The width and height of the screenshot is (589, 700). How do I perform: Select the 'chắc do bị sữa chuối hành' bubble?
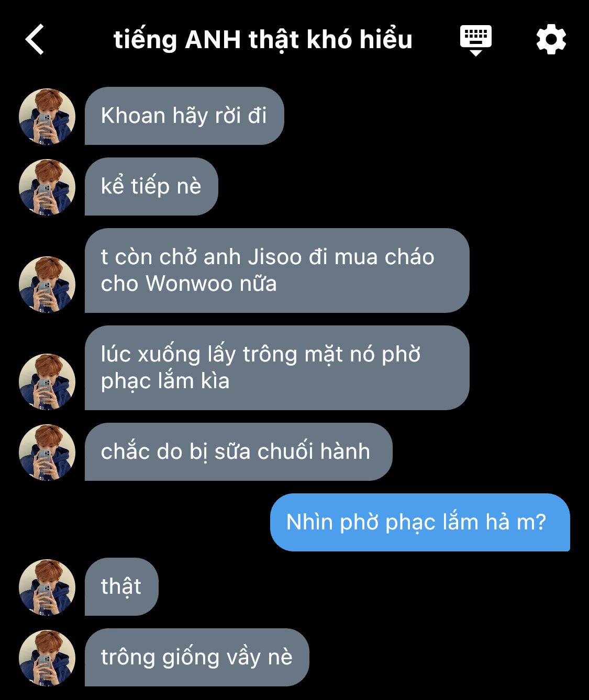[238, 451]
